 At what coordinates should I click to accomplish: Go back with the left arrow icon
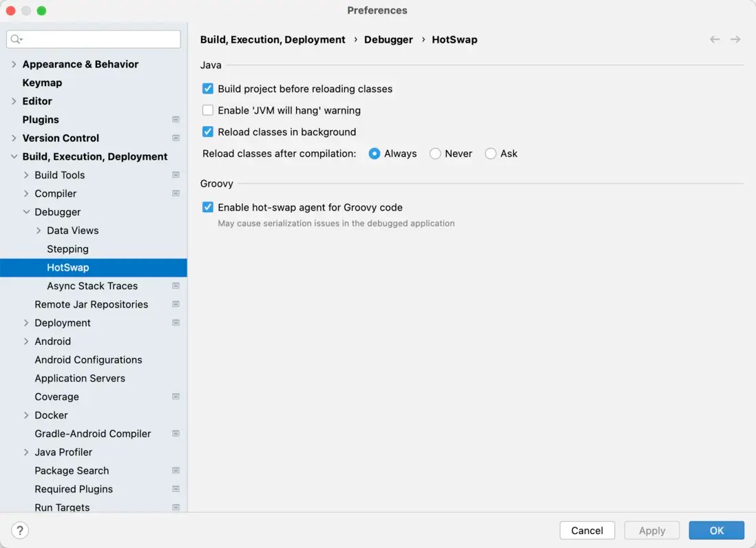[715, 39]
